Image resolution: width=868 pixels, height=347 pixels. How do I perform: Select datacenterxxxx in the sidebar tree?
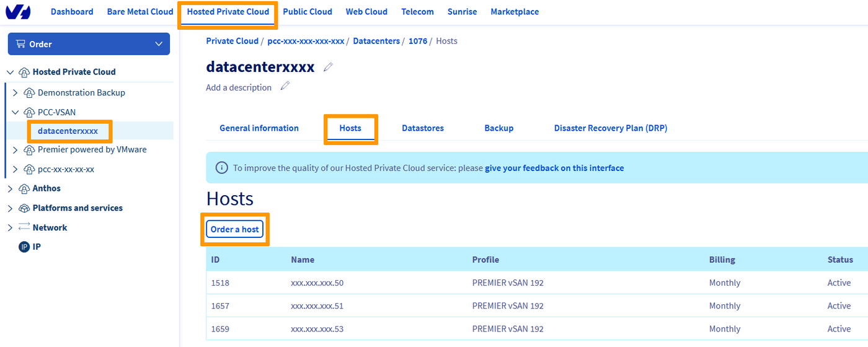tap(68, 131)
